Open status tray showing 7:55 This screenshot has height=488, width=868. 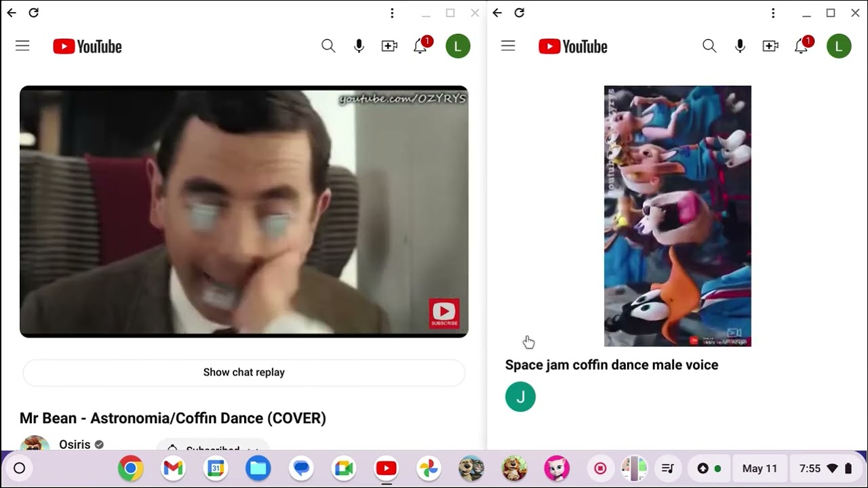tap(825, 468)
